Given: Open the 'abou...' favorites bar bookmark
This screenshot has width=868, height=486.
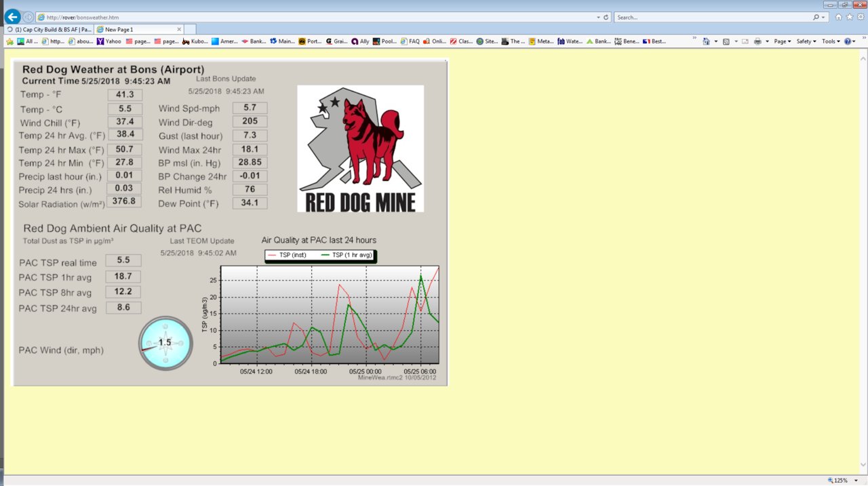Looking at the screenshot, I should [81, 41].
